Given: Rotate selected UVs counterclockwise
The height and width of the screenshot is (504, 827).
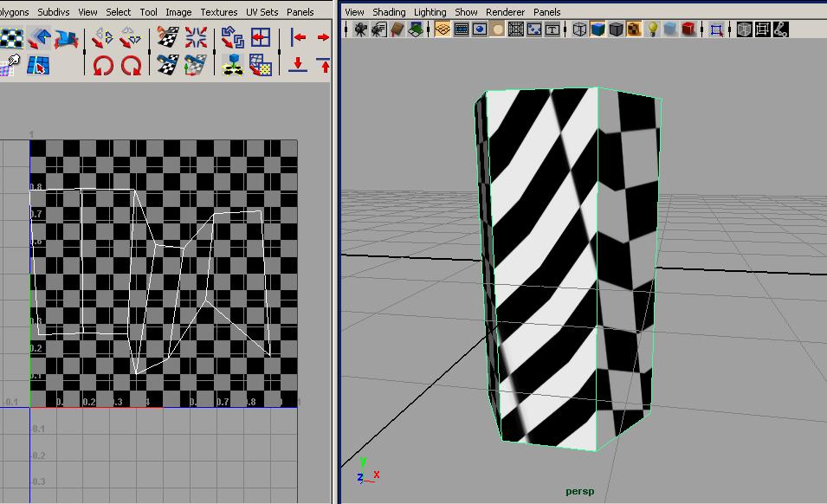Looking at the screenshot, I should click(x=102, y=65).
